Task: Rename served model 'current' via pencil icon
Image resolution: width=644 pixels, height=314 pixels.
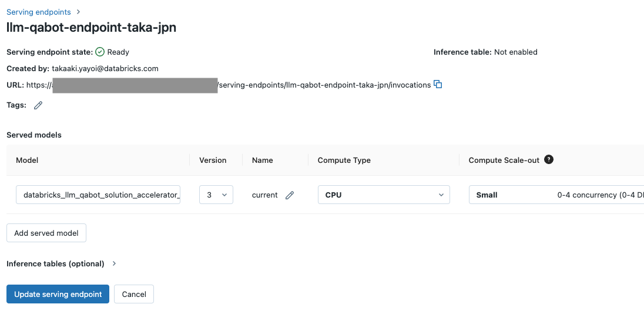Action: pos(289,195)
